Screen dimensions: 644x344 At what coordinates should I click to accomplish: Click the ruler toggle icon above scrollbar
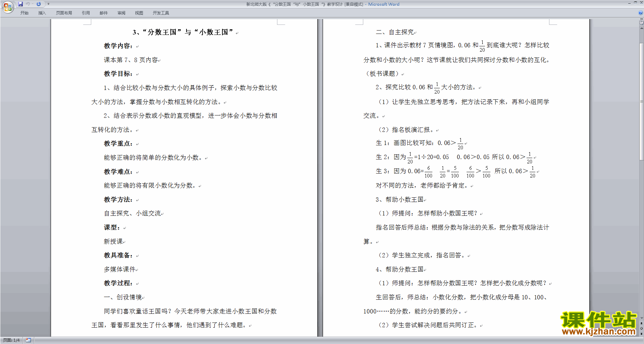641,23
